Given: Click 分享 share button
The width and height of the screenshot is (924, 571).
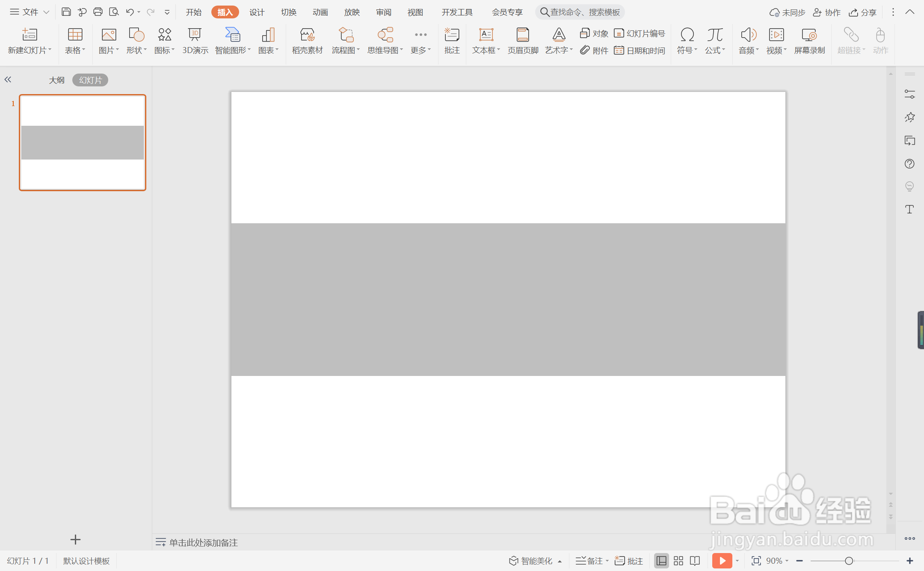Looking at the screenshot, I should click(x=863, y=12).
